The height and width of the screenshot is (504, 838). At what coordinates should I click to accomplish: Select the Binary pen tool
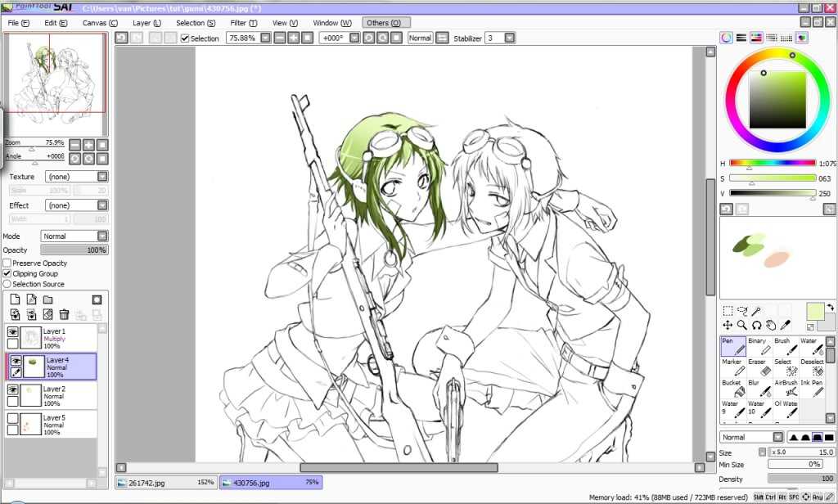coord(760,346)
